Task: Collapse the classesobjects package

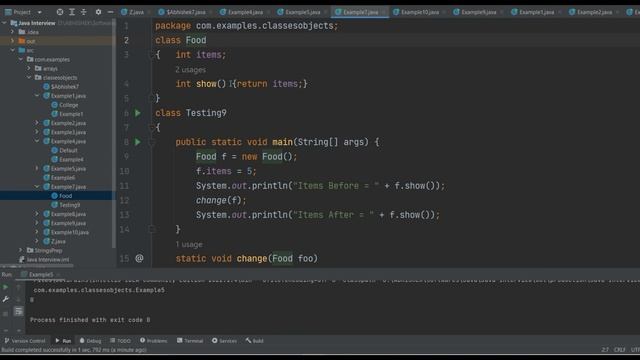Action: coord(29,78)
